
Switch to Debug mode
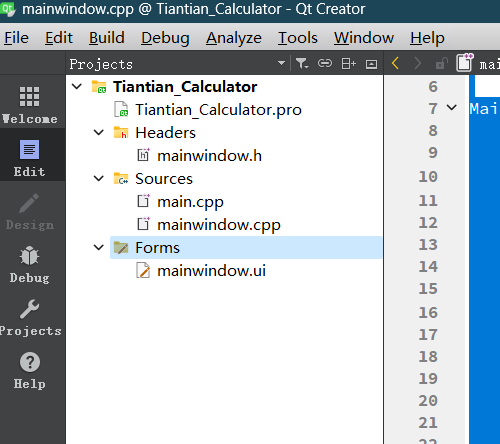pyautogui.click(x=30, y=264)
